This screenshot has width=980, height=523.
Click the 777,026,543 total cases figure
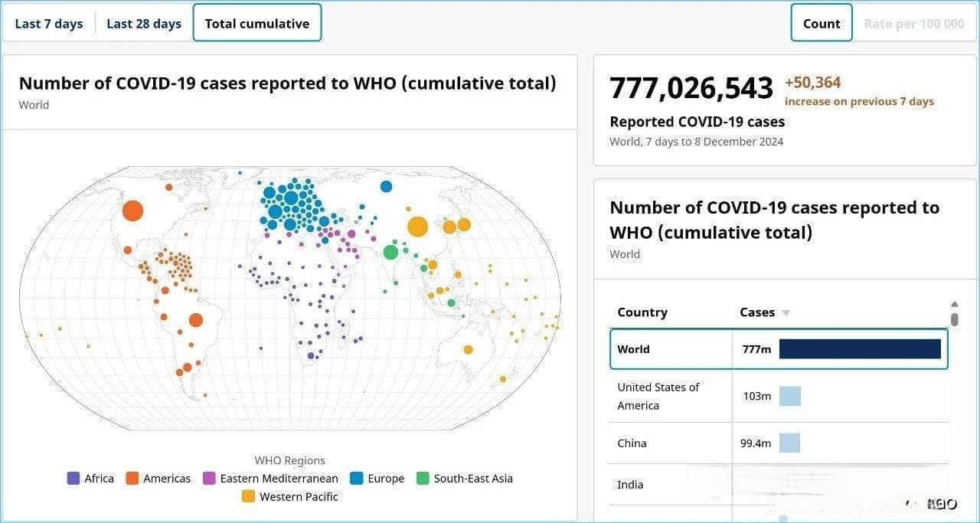691,88
